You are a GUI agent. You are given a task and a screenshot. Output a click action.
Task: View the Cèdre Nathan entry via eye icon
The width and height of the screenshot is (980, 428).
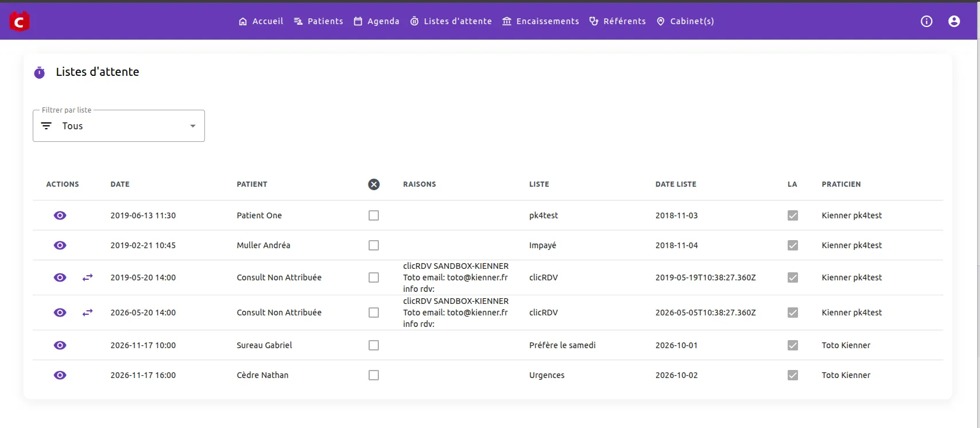pos(60,375)
